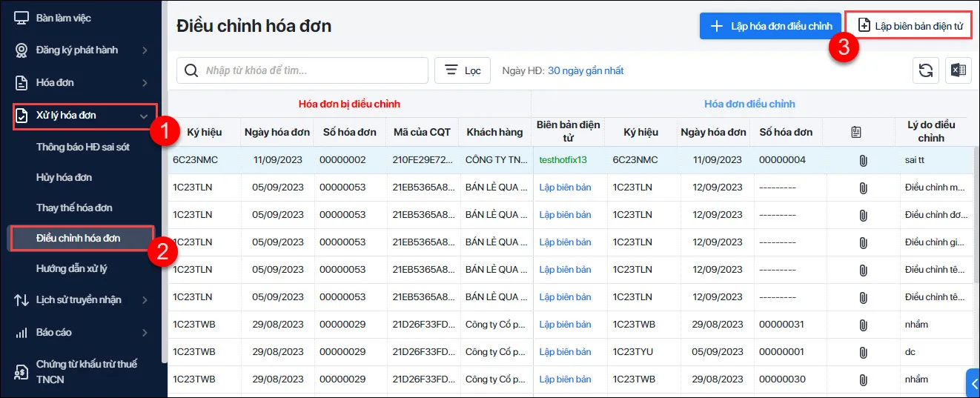Expand the Hóa đơn sidebar menu
Viewport: 980px width, 398px height.
(x=145, y=83)
